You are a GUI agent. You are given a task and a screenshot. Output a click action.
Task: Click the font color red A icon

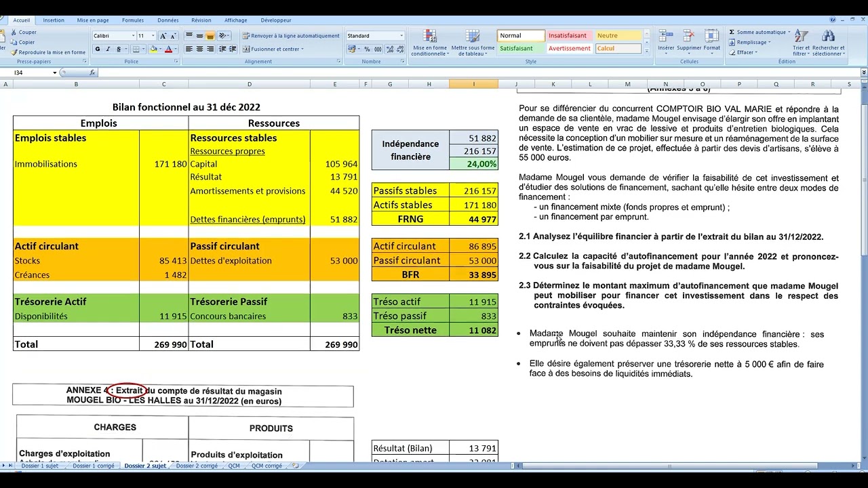pyautogui.click(x=168, y=49)
